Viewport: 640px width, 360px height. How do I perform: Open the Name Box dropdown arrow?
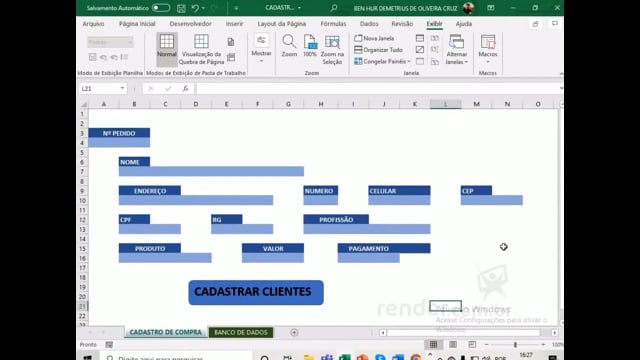(122, 89)
